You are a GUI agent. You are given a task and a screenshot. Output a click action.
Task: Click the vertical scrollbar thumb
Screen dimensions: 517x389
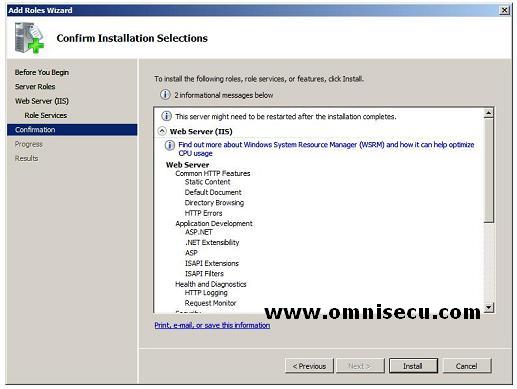coord(489,170)
